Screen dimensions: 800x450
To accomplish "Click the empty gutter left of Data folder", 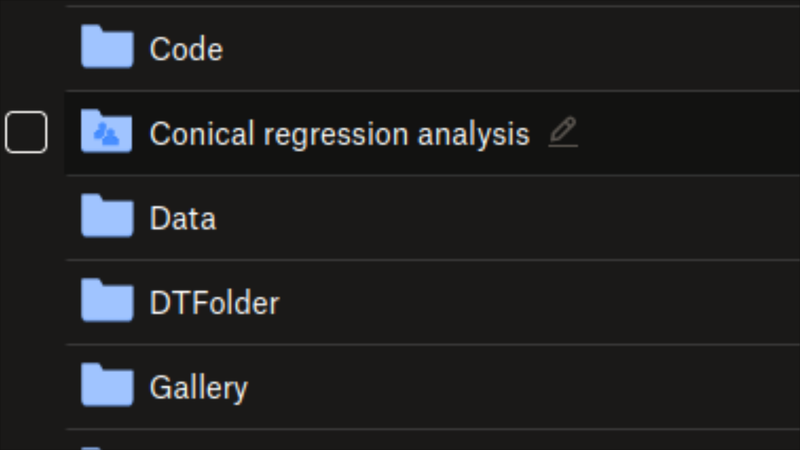I will (30, 218).
